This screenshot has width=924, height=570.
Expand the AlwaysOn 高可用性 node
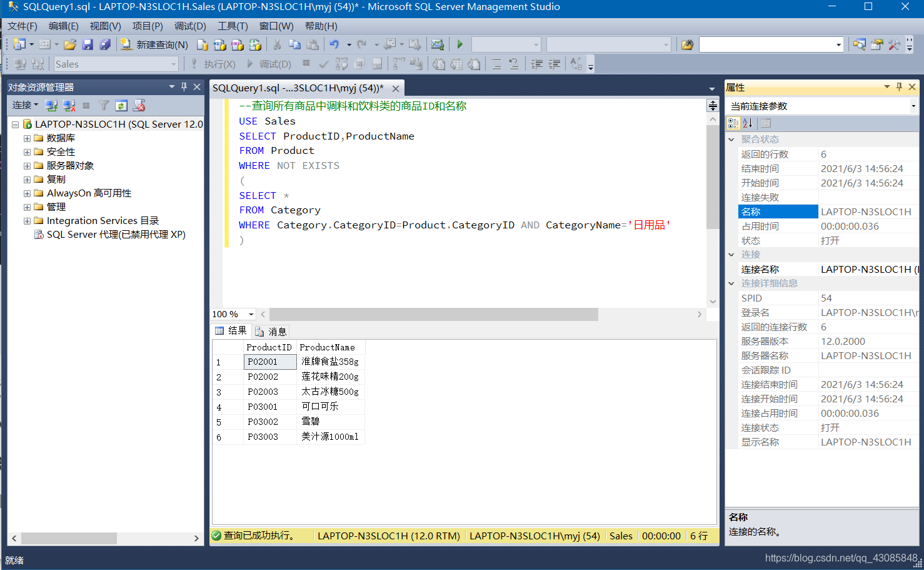tap(27, 193)
